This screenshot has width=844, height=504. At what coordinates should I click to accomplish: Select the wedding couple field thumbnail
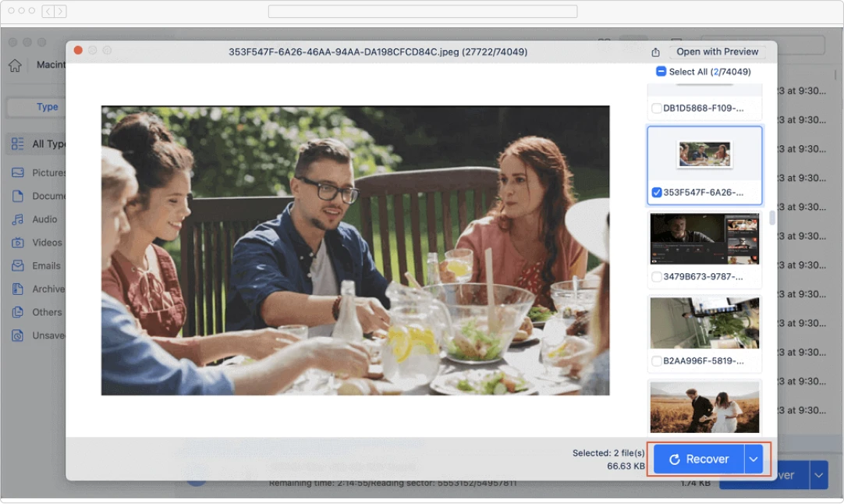704,407
